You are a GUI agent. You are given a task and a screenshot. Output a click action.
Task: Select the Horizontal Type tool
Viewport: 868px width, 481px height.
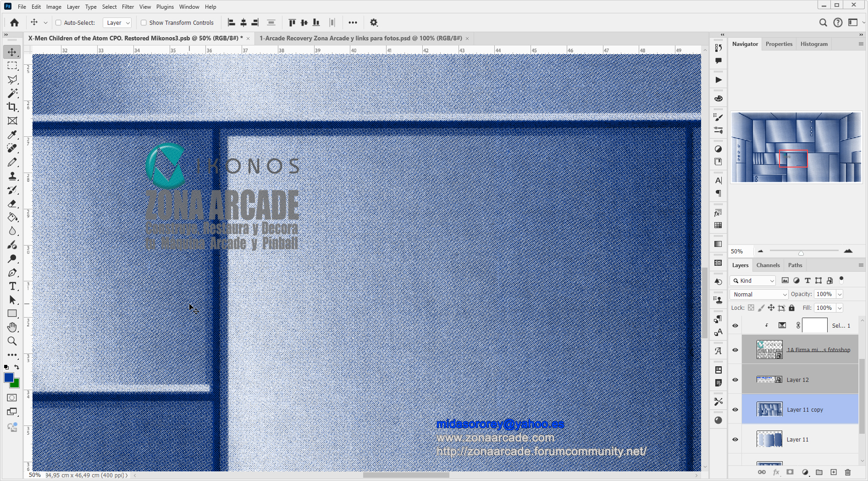[12, 286]
